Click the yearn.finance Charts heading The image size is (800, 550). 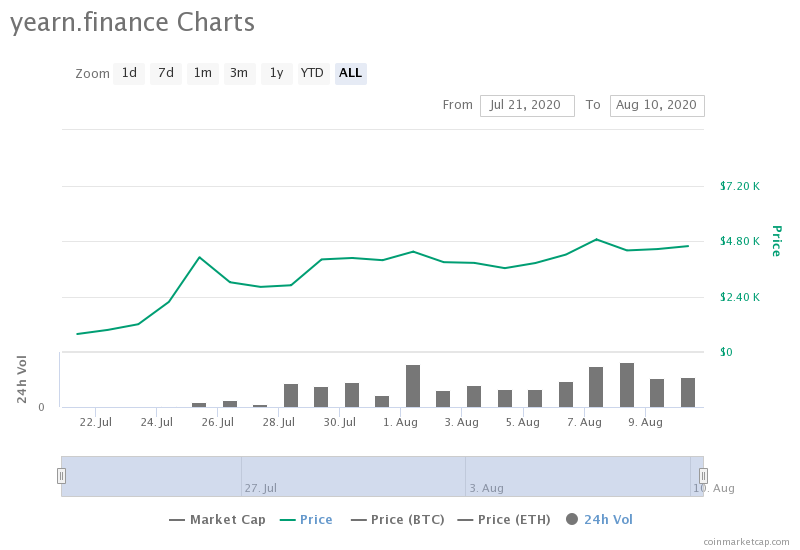point(132,22)
